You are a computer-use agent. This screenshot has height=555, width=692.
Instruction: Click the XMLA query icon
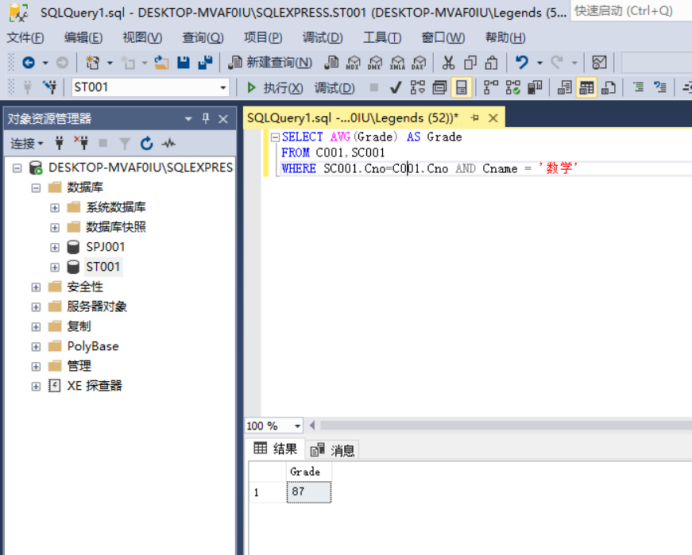point(397,63)
